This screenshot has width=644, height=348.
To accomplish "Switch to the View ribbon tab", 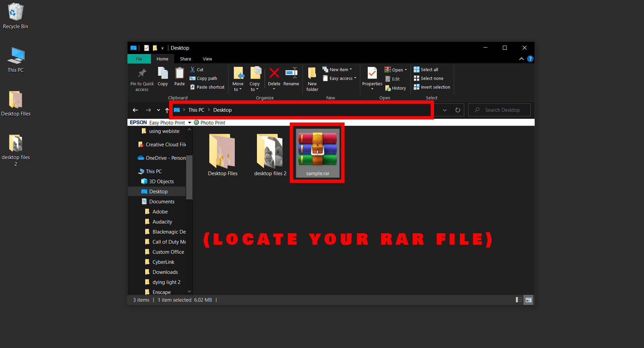I will coord(207,59).
